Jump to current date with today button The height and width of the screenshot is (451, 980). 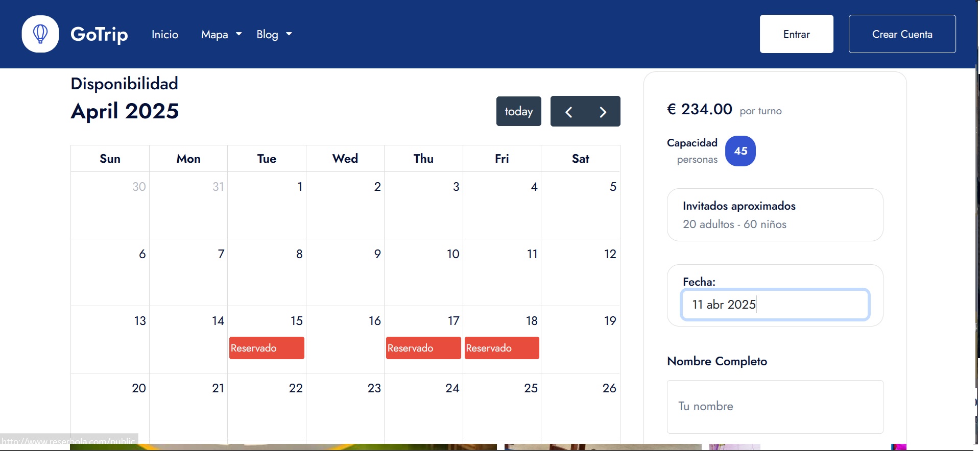click(518, 111)
